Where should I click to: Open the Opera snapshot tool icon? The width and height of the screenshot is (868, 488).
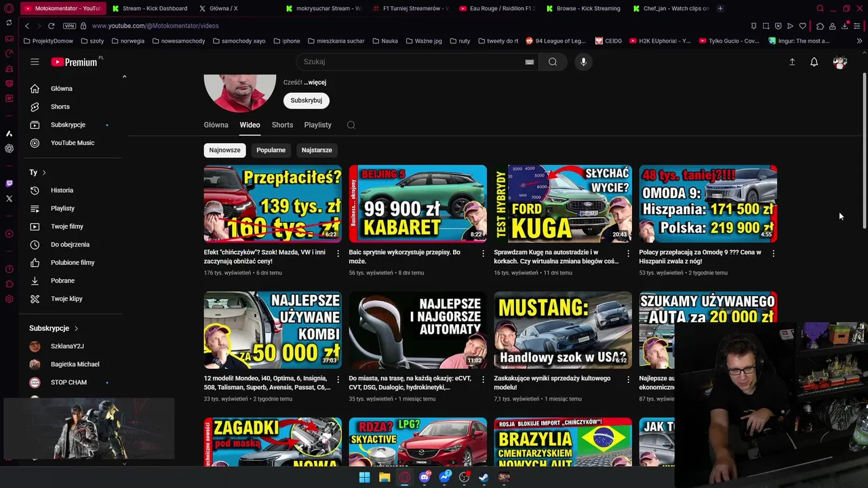coord(766,26)
